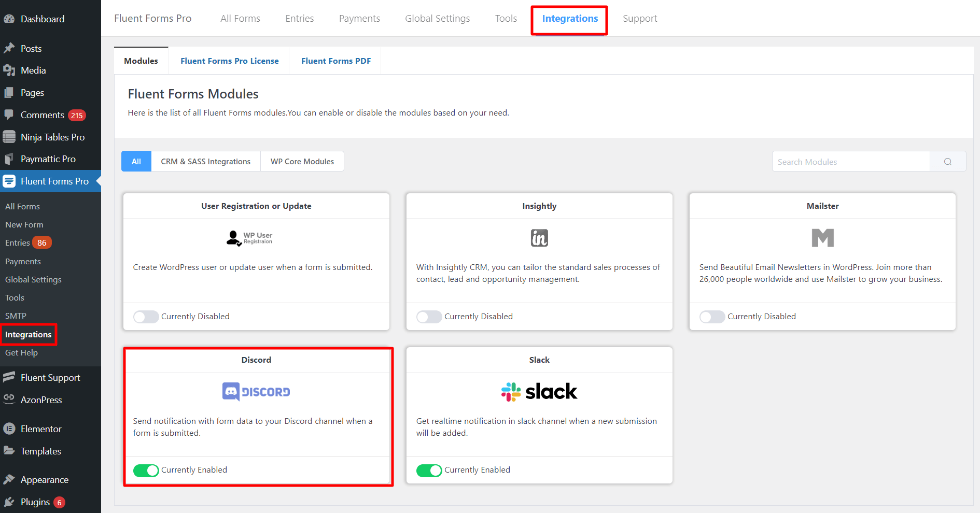980x513 pixels.
Task: Click the 'Currently Disabled' label under Mailster
Action: 762,317
